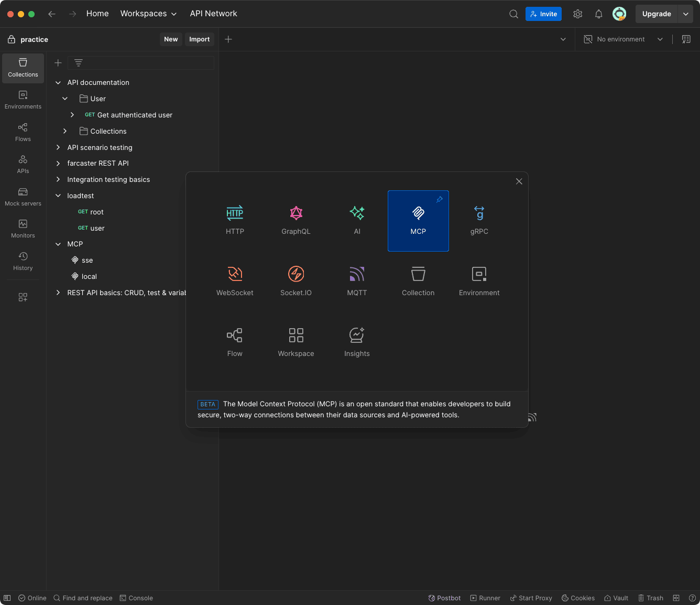Click the New button
Image resolution: width=700 pixels, height=605 pixels.
(x=171, y=39)
